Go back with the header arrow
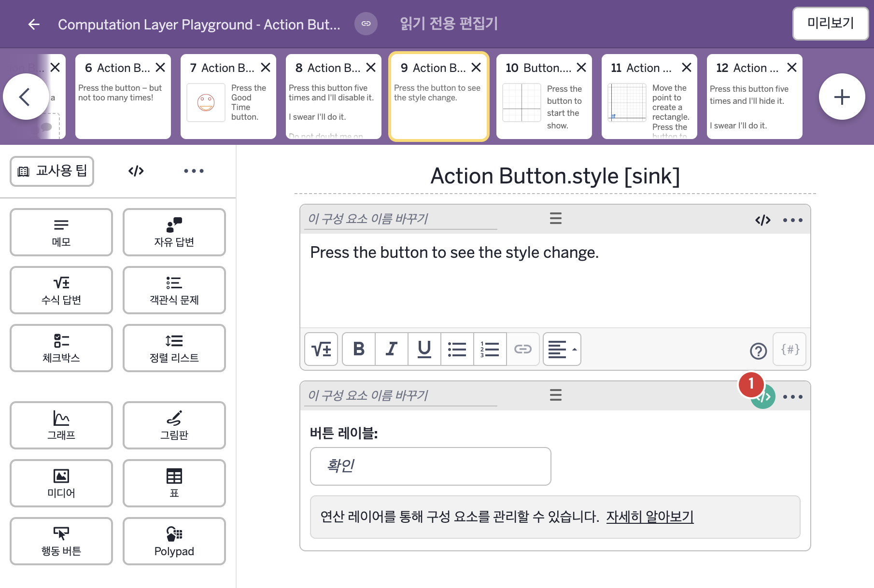Viewport: 874px width, 588px height. (34, 24)
